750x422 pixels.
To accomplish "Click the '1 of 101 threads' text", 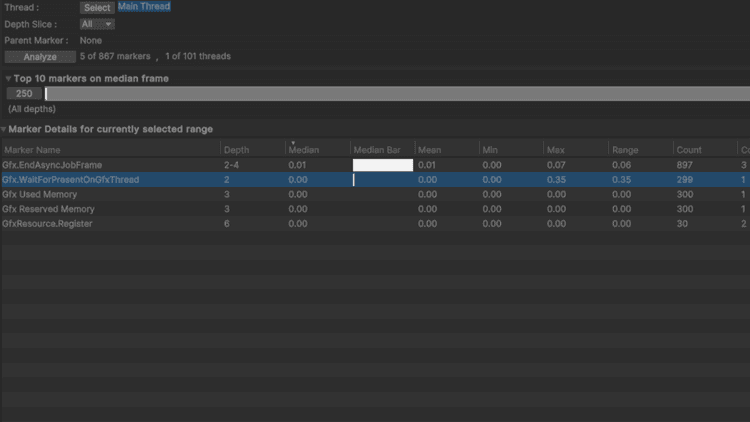I will tap(198, 56).
